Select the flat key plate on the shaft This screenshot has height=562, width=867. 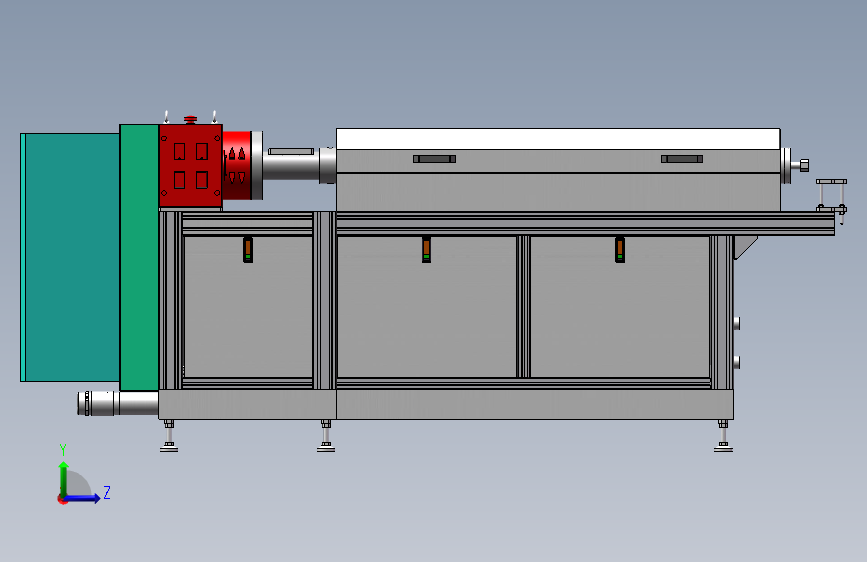pos(291,152)
